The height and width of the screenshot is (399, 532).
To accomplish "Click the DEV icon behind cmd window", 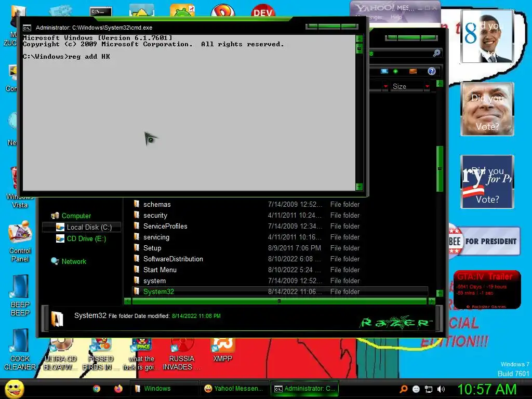I will click(263, 11).
